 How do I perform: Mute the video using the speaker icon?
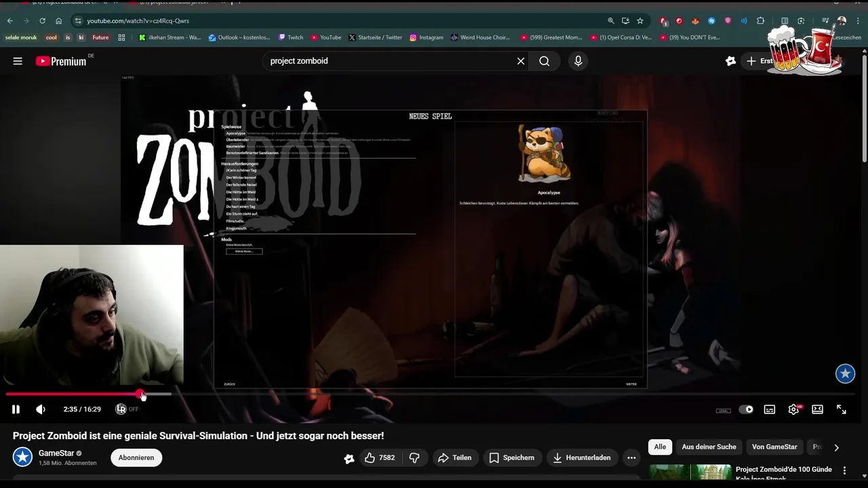pyautogui.click(x=41, y=409)
